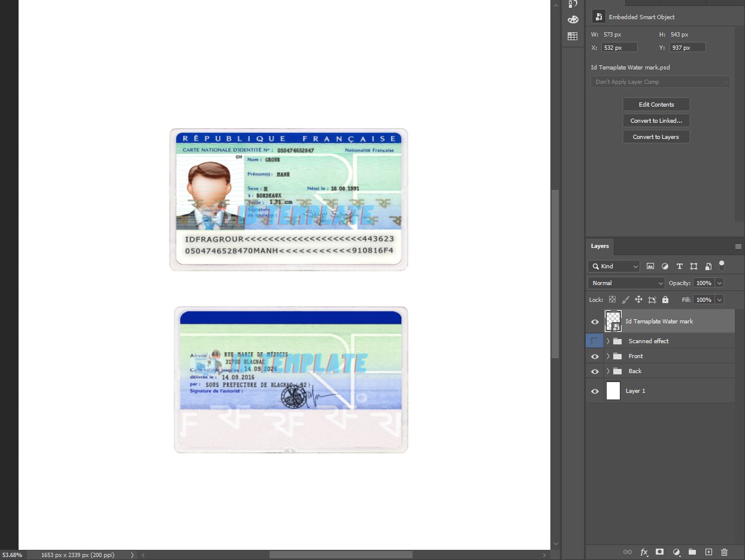This screenshot has height=560, width=745.
Task: Filter layers by adjustment layers
Action: [665, 267]
